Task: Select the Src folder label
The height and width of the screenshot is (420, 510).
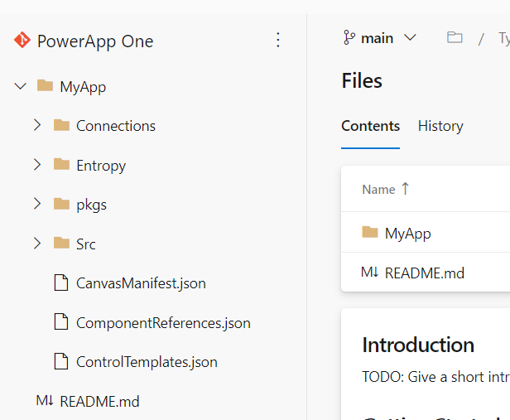Action: coord(86,244)
